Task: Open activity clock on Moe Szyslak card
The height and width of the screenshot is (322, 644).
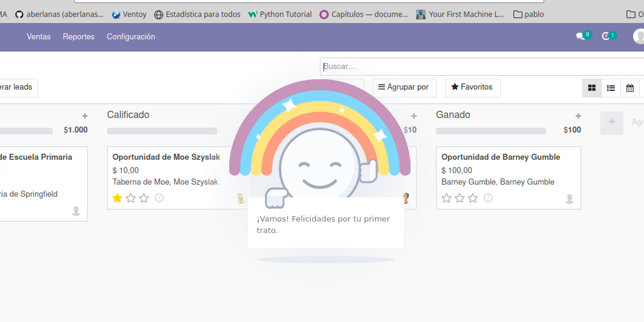Action: [x=159, y=198]
